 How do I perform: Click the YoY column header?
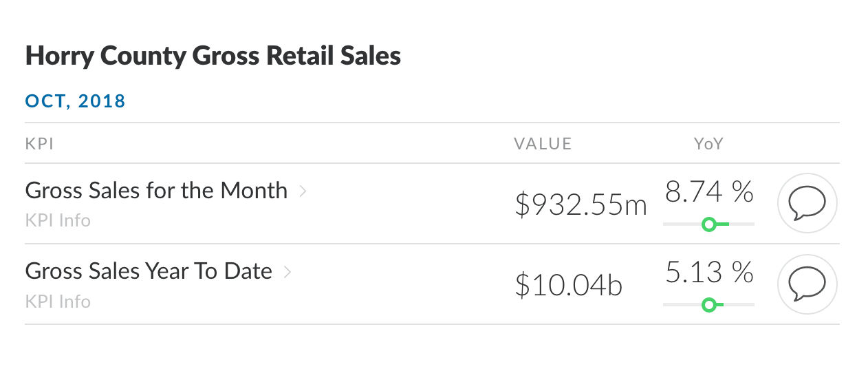(x=709, y=144)
